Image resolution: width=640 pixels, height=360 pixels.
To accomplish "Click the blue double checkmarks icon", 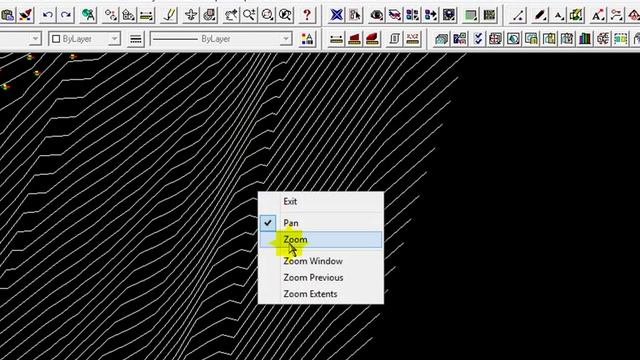I will 478,39.
